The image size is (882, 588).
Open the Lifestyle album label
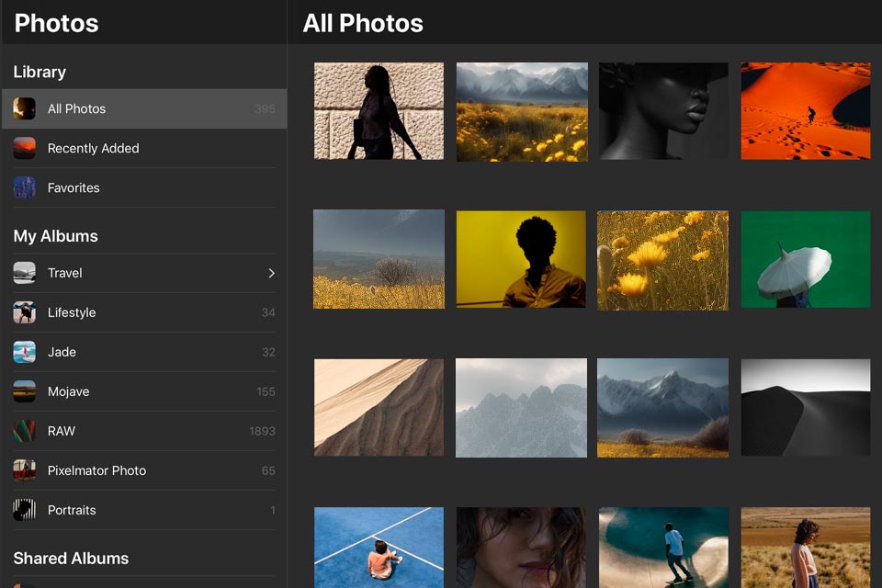[72, 313]
